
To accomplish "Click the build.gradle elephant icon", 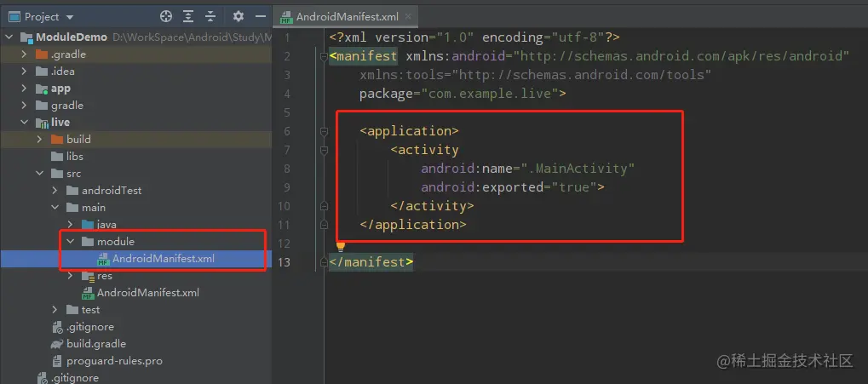I will (56, 344).
